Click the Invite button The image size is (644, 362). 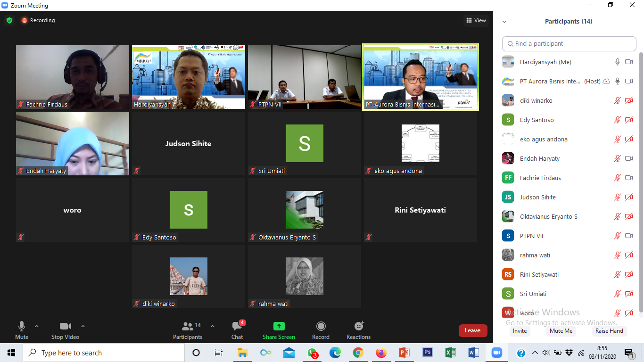(520, 331)
